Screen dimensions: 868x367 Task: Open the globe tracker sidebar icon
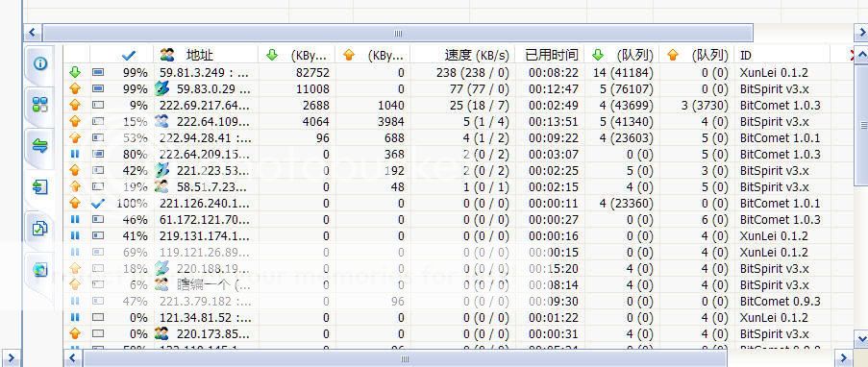click(39, 270)
